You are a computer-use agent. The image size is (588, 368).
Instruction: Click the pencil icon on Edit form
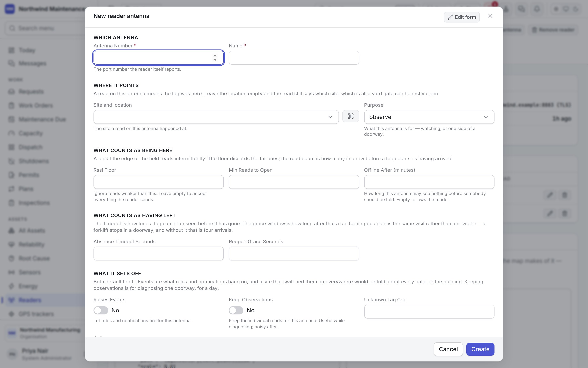pos(450,17)
